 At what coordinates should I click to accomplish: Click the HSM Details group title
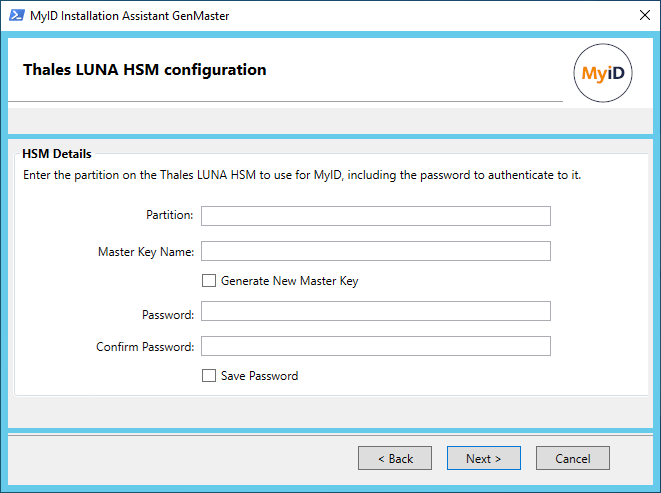(x=56, y=154)
